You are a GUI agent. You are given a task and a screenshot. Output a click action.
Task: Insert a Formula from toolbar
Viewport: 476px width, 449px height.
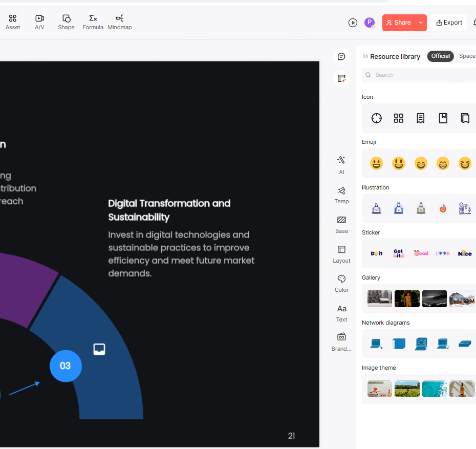click(93, 22)
